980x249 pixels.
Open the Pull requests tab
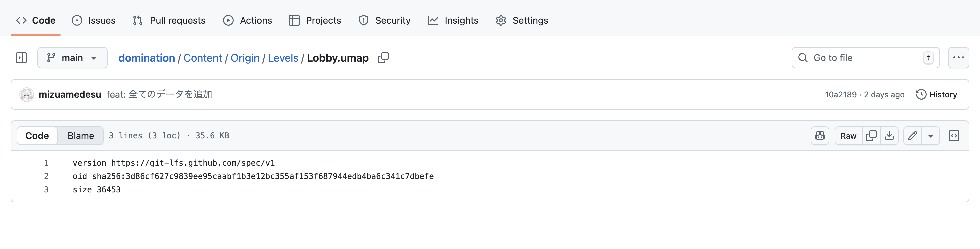click(169, 21)
